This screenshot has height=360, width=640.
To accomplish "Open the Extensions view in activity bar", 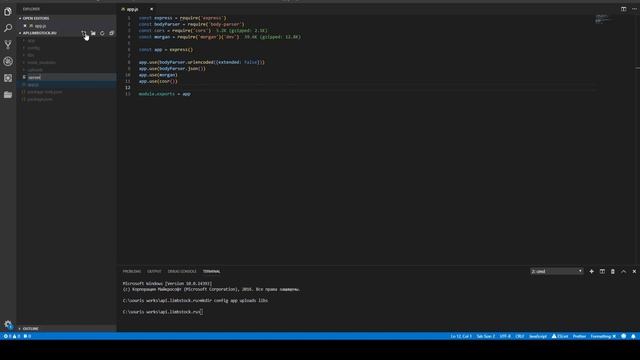I will 8,78.
